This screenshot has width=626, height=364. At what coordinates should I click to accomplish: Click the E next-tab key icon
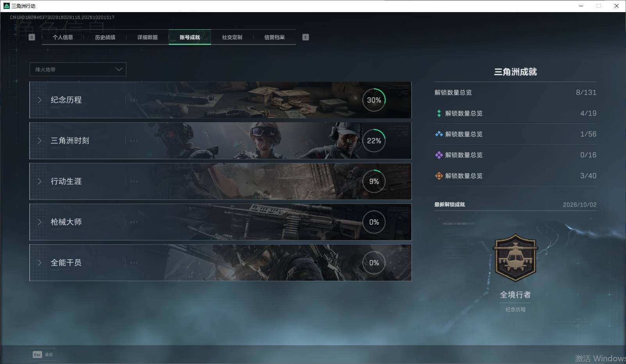click(x=306, y=37)
